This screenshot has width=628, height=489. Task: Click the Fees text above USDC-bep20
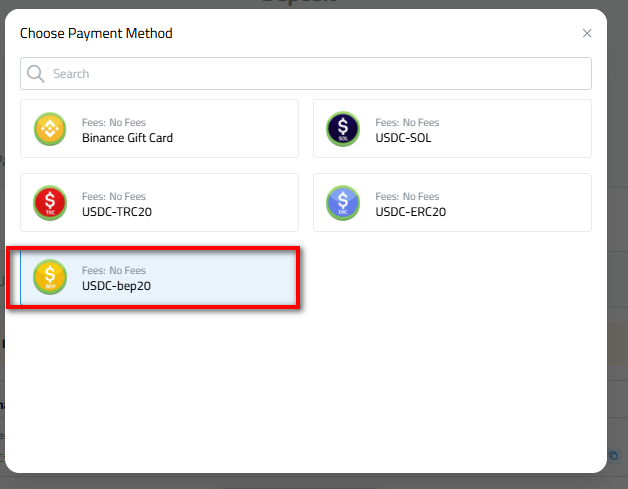pos(113,271)
